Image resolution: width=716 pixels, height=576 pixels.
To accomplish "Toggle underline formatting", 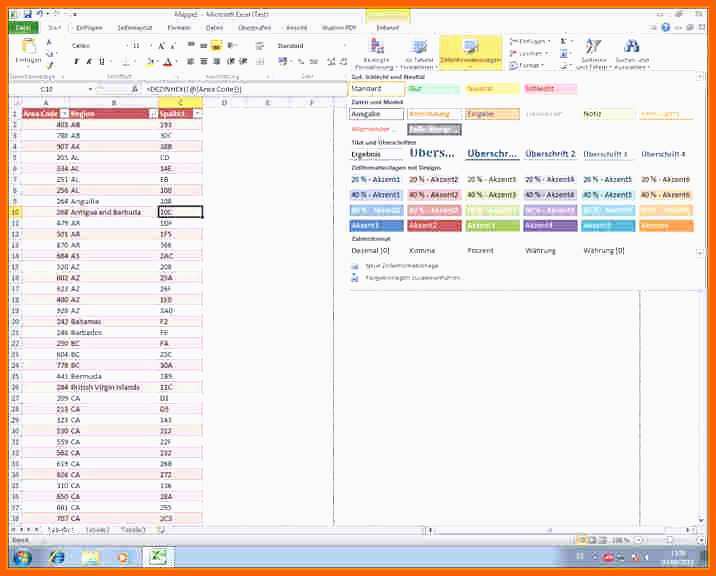I will (x=101, y=61).
